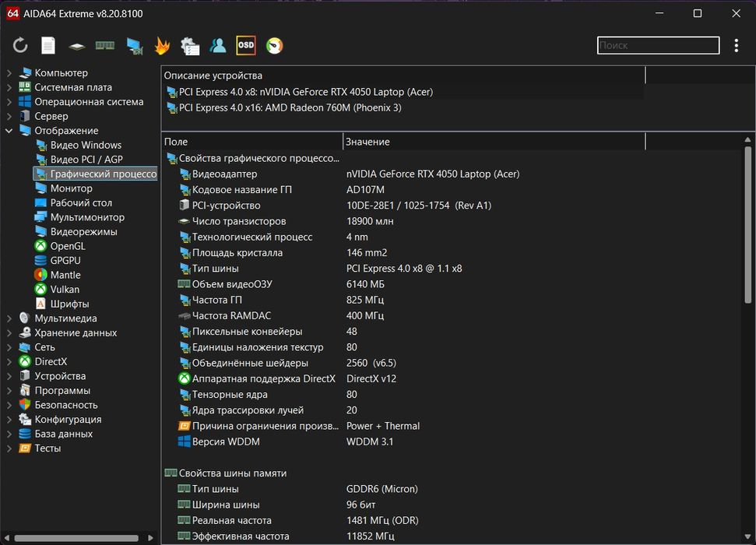Click the Шрифты font icon
Image resolution: width=756 pixels, height=545 pixels.
coord(40,304)
